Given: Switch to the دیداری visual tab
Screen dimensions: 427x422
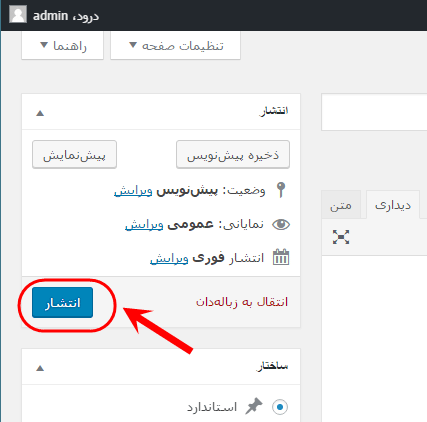Looking at the screenshot, I should pos(393,205).
